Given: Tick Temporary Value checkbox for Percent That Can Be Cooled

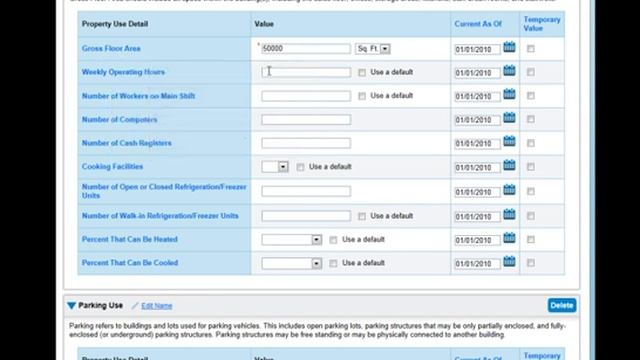Looking at the screenshot, I should coord(531,263).
